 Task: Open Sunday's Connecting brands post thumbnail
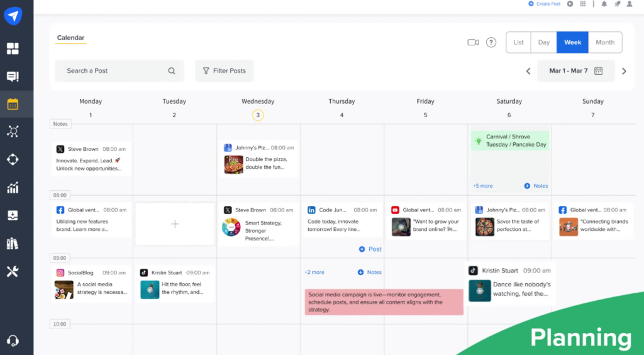tap(569, 227)
